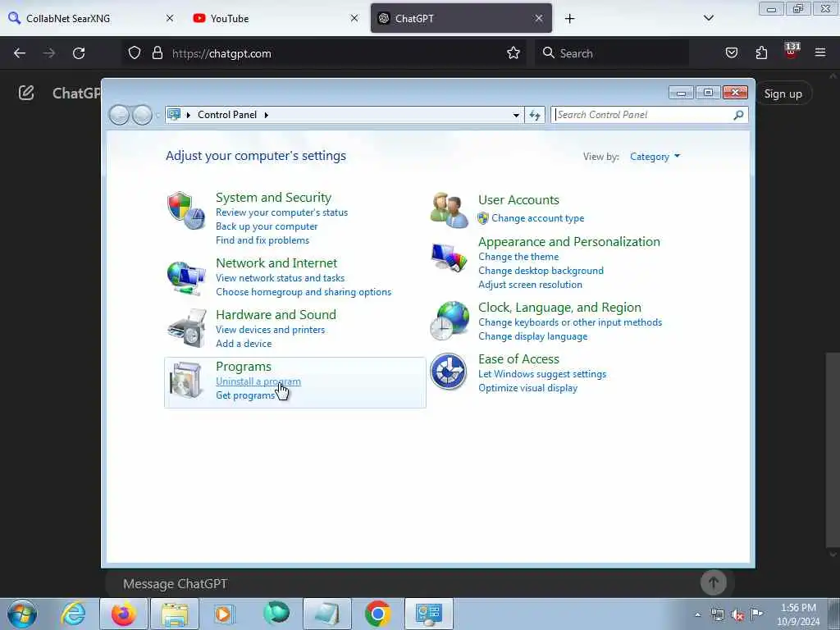Bookmark this page with the star icon
The height and width of the screenshot is (630, 840).
coord(514,53)
